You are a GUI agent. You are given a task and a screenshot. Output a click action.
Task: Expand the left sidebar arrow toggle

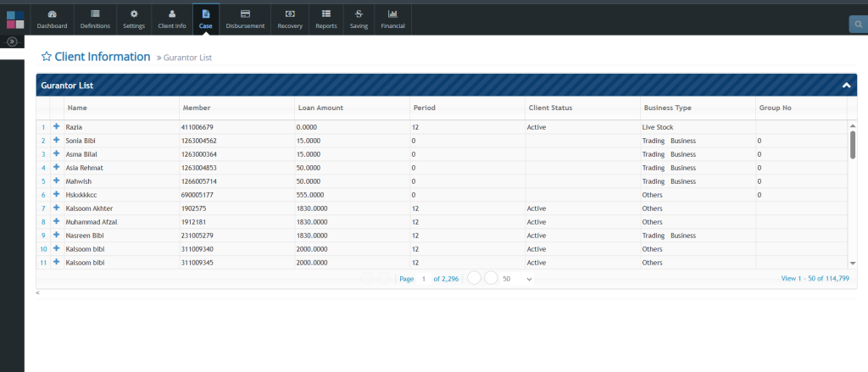(12, 42)
